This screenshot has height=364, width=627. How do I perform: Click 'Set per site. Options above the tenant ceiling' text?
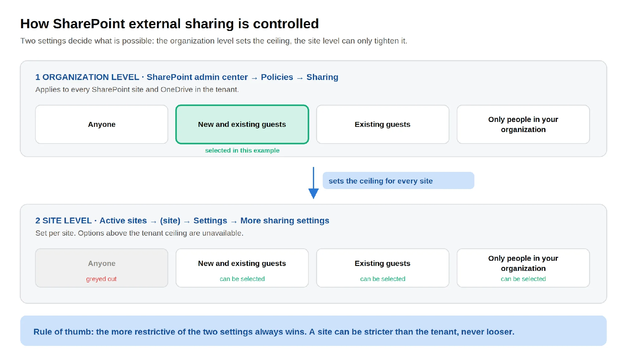tap(139, 233)
